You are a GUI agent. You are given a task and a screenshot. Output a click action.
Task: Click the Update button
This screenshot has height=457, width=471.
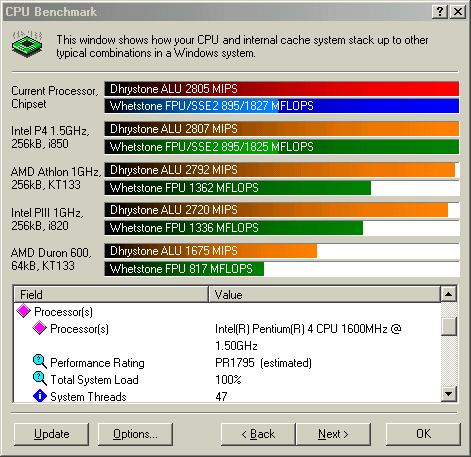(x=52, y=434)
